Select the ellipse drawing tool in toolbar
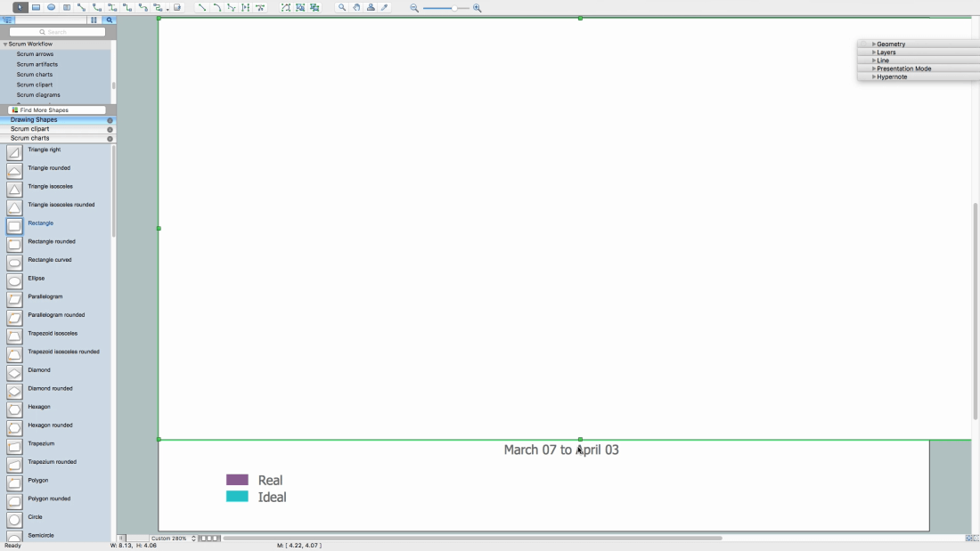 coord(52,7)
